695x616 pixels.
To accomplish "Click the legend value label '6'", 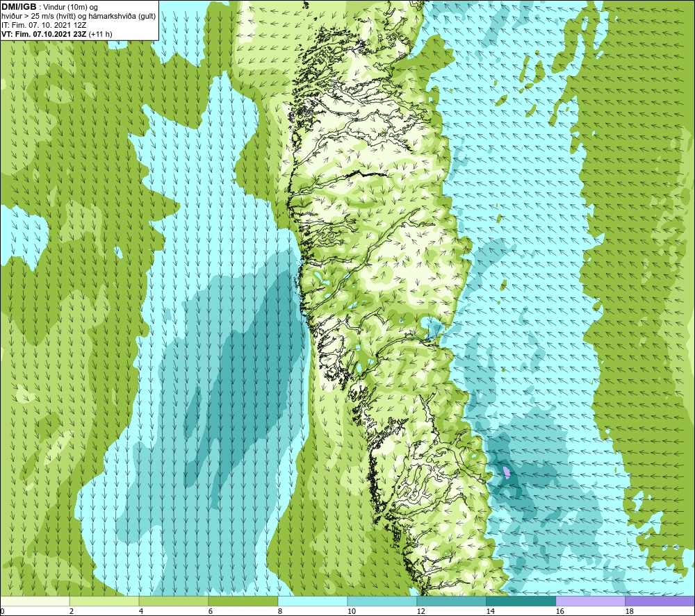I will click(x=210, y=611).
